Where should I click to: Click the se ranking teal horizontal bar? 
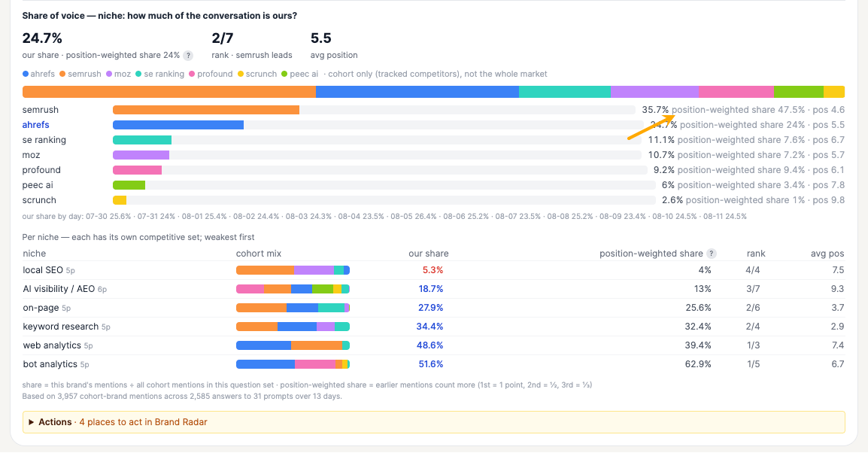point(142,139)
